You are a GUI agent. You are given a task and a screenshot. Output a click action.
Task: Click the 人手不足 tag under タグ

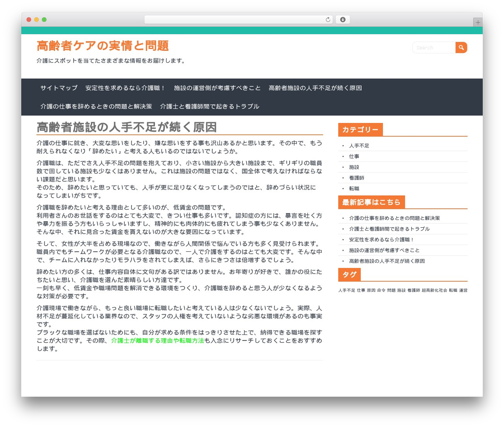point(346,290)
